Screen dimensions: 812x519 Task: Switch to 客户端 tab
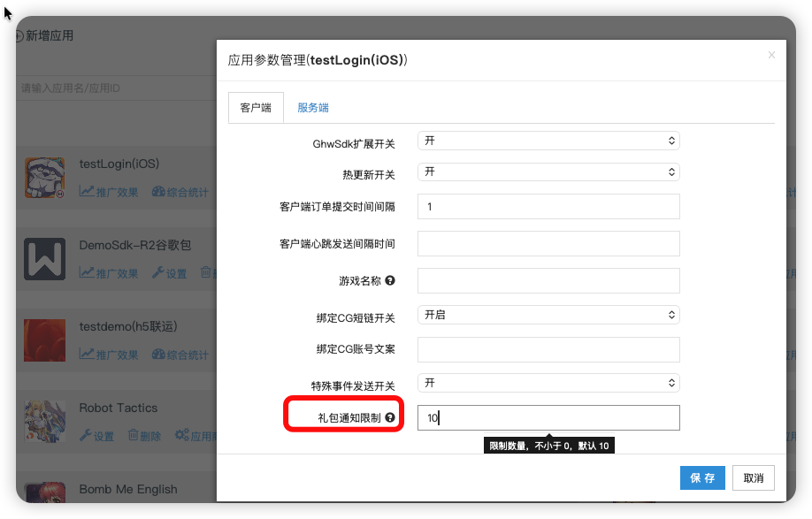pos(256,108)
